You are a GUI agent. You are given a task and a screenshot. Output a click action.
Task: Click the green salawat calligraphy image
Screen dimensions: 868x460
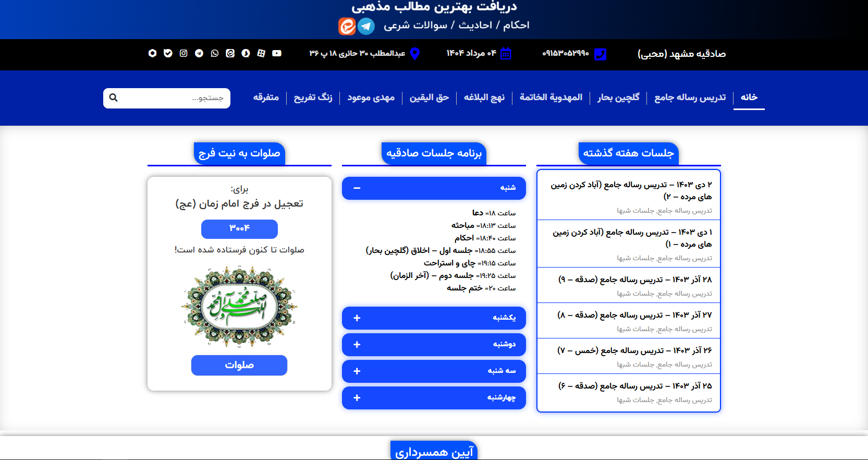pos(239,307)
